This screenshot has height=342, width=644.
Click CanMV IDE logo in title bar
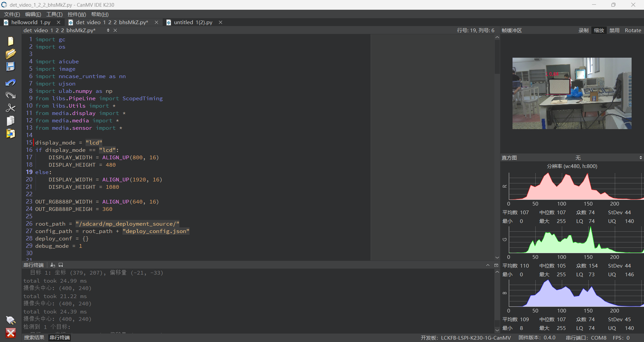click(x=4, y=5)
